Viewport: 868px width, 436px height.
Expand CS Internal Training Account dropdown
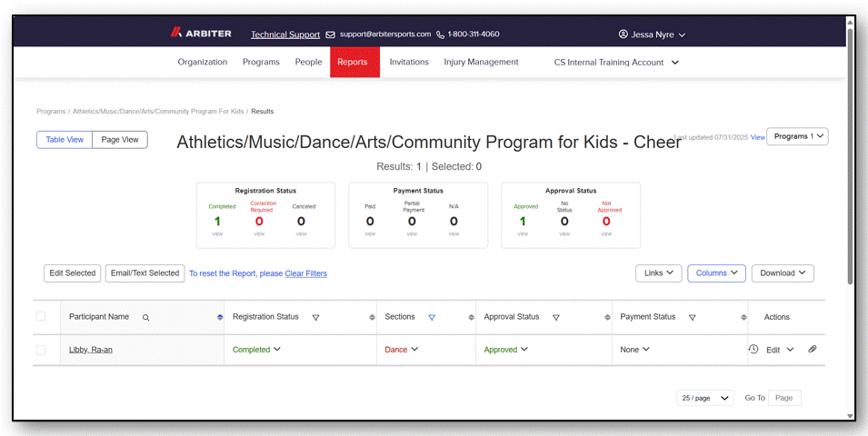(616, 63)
